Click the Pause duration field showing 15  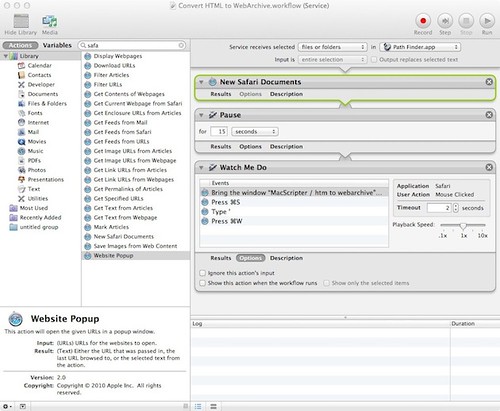coord(219,131)
